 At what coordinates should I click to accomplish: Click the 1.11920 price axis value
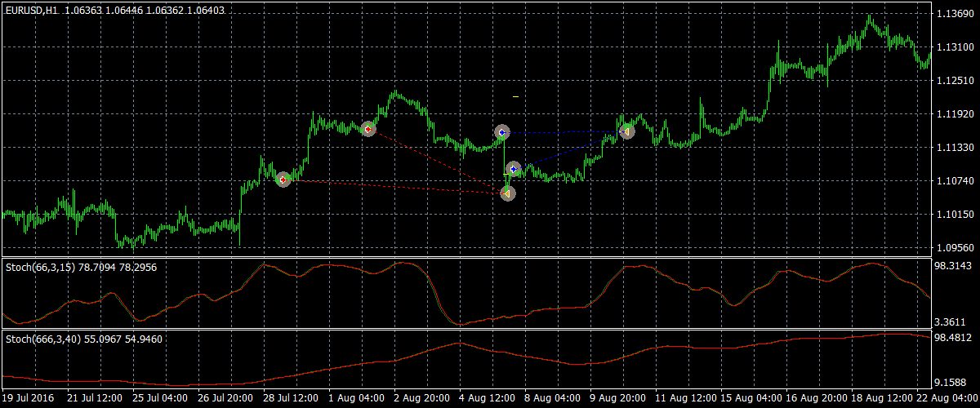tap(955, 114)
